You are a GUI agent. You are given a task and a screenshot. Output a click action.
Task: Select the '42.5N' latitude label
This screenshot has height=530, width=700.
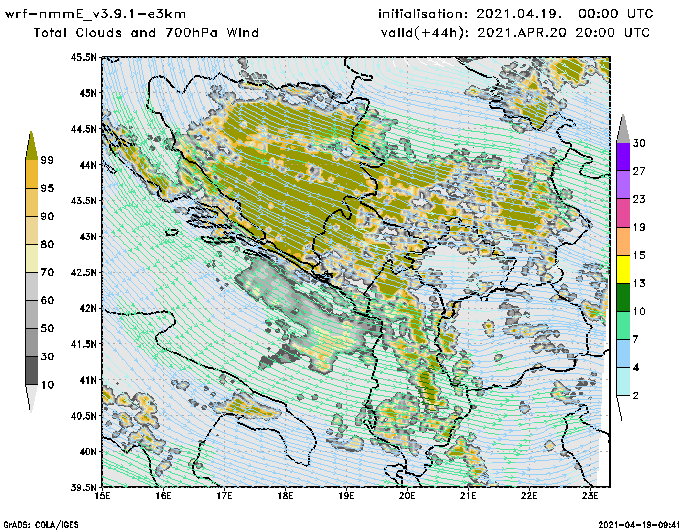[x=83, y=272]
